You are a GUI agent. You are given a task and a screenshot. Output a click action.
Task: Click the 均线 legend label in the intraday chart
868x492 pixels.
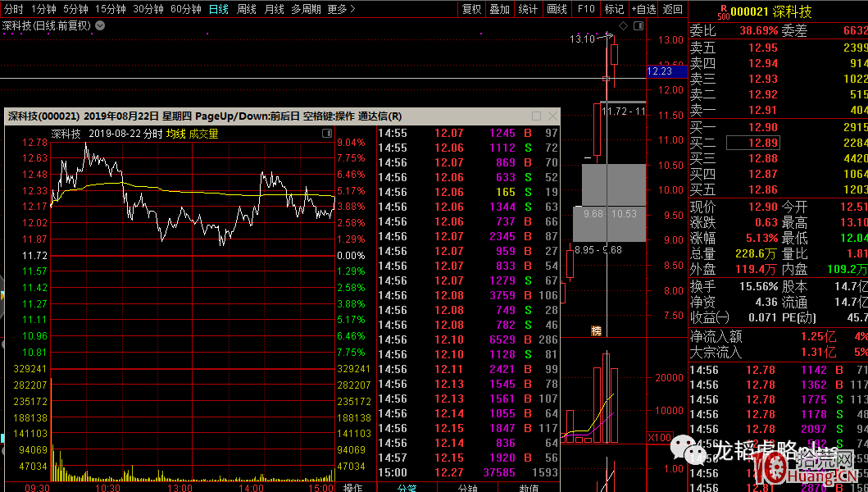pyautogui.click(x=175, y=134)
